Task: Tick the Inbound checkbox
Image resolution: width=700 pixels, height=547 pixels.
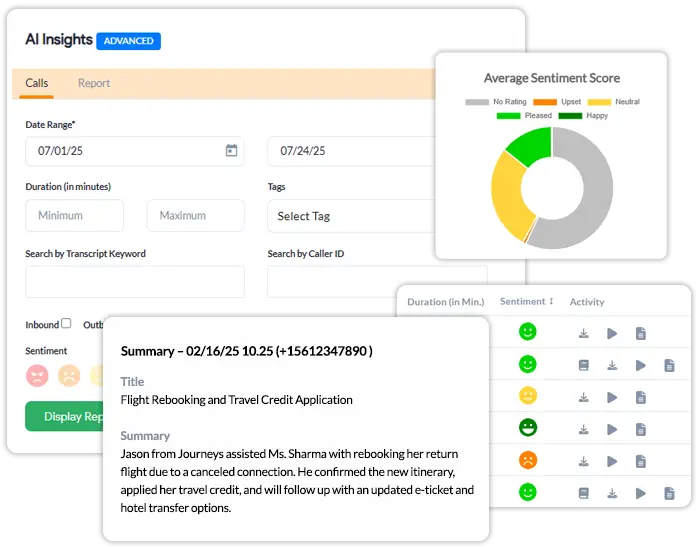Action: pos(66,323)
